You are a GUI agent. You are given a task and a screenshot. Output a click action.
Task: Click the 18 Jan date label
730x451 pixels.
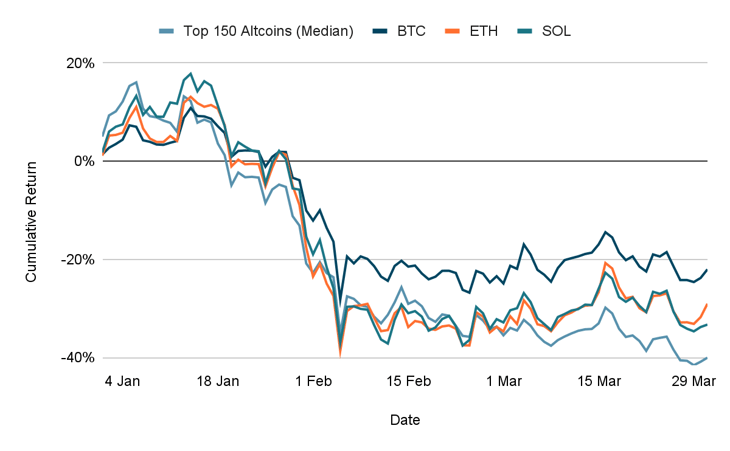[218, 381]
